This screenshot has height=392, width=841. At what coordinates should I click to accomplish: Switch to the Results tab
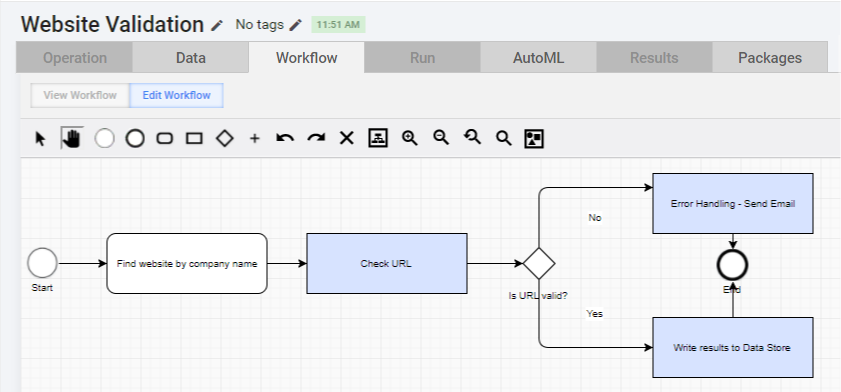tap(654, 58)
